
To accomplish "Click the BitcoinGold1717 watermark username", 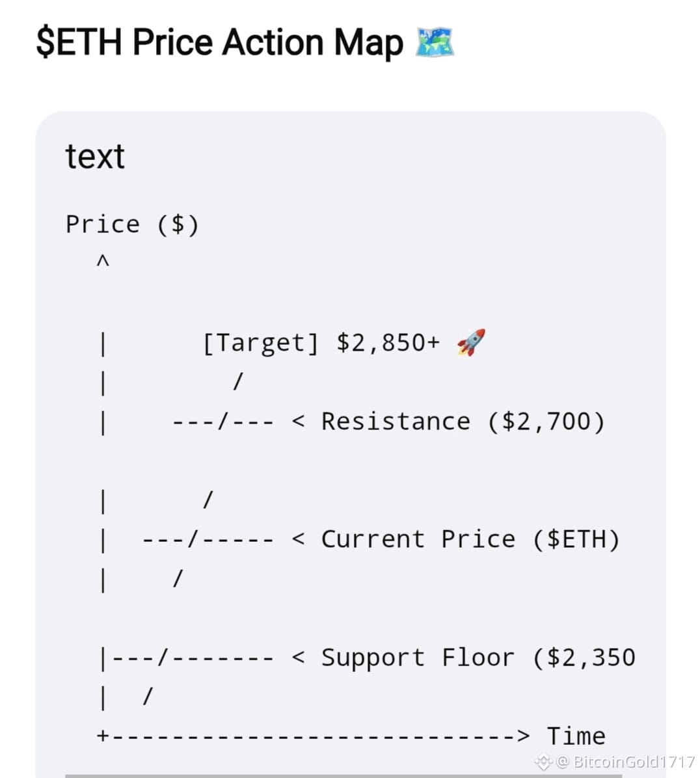I will [634, 761].
